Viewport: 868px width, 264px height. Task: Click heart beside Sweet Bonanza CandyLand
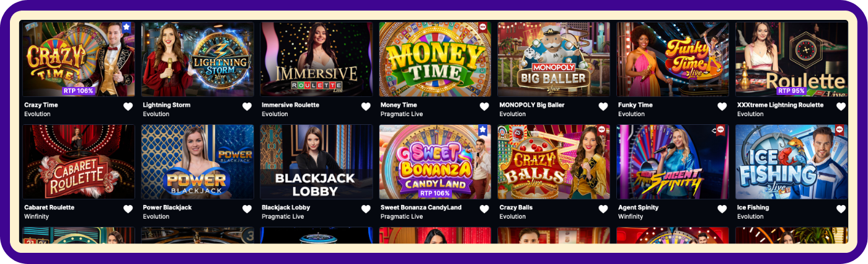tap(484, 209)
